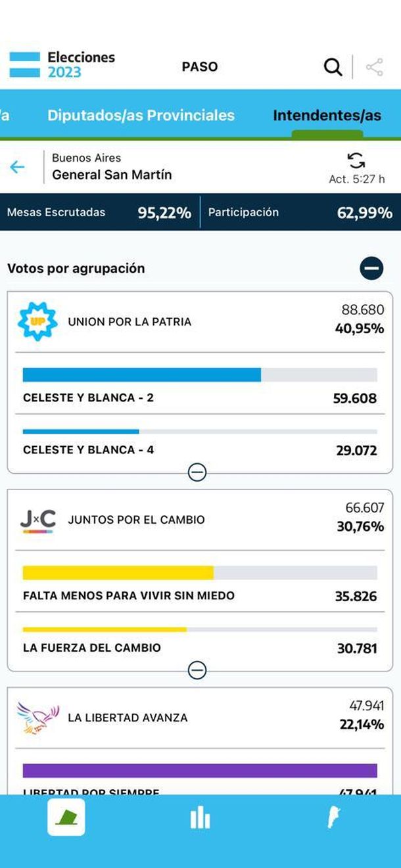Image resolution: width=401 pixels, height=868 pixels.
Task: Open the Argentina map bottom tab
Action: [334, 817]
